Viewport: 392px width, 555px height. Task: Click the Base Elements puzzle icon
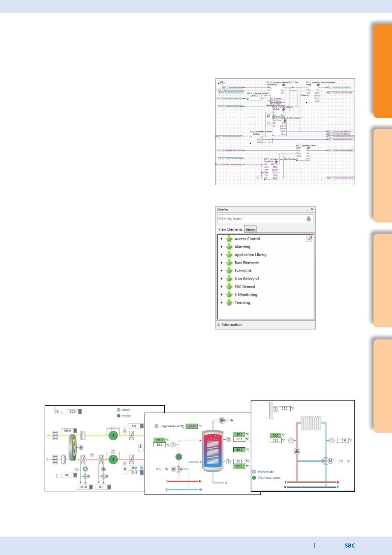point(229,263)
